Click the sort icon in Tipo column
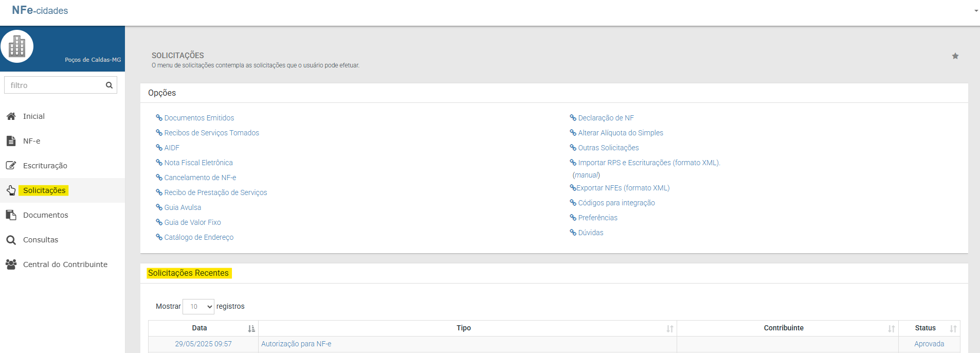The width and height of the screenshot is (980, 353). point(669,329)
